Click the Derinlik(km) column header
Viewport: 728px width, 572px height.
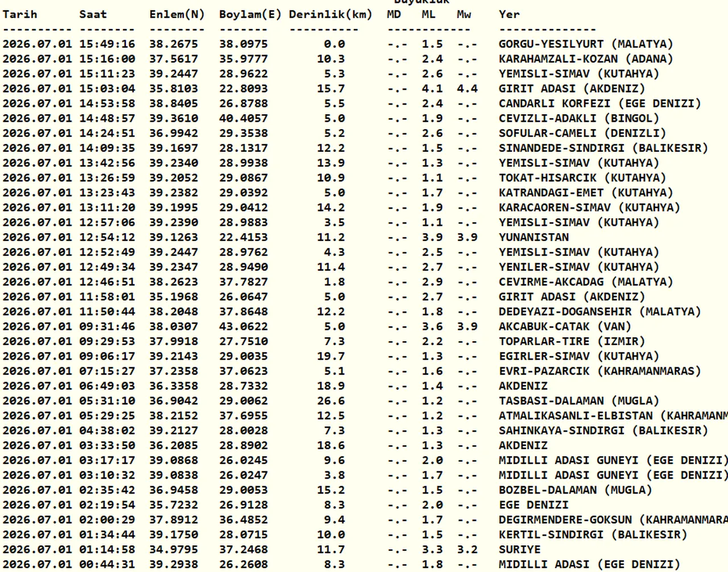click(x=330, y=14)
